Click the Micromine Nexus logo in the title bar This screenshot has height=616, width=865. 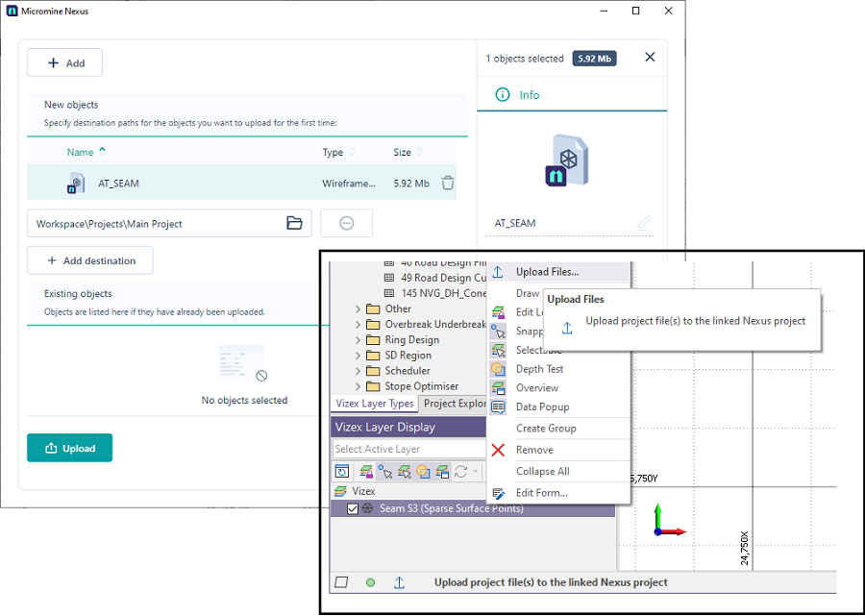click(12, 11)
